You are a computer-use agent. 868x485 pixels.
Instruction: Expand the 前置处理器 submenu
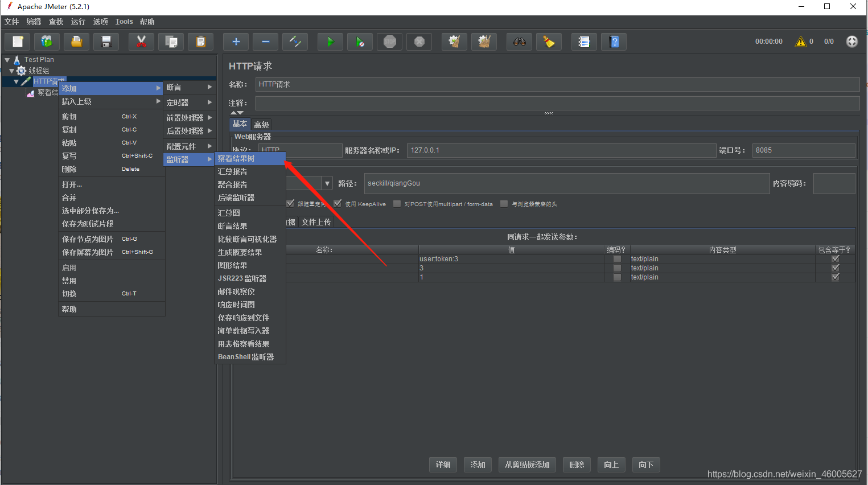pos(189,118)
